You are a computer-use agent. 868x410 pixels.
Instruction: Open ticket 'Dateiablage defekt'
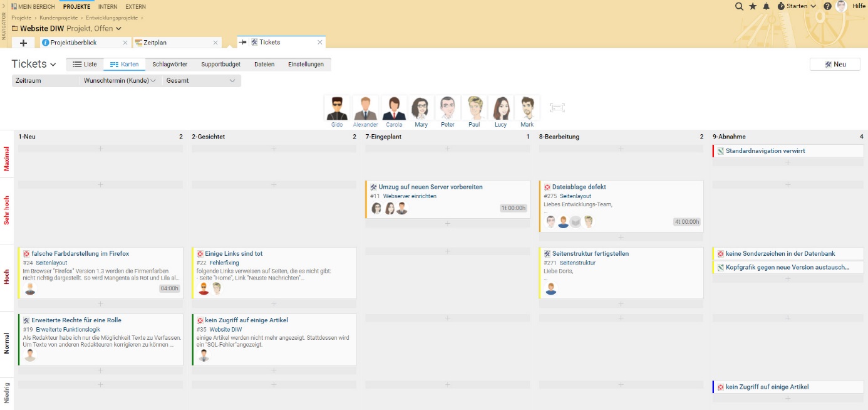pyautogui.click(x=579, y=187)
